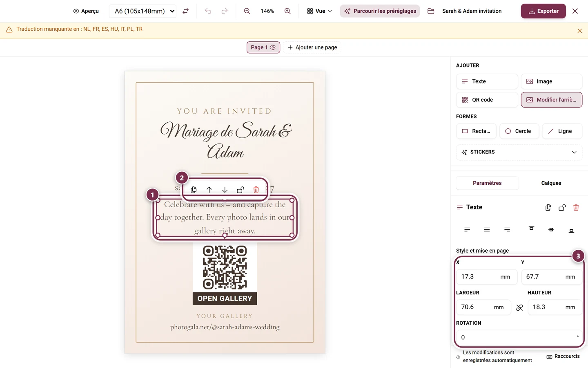Viewport: 588px width, 368px height.
Task: Click Modifier l'arrière-plan button
Action: pos(551,100)
